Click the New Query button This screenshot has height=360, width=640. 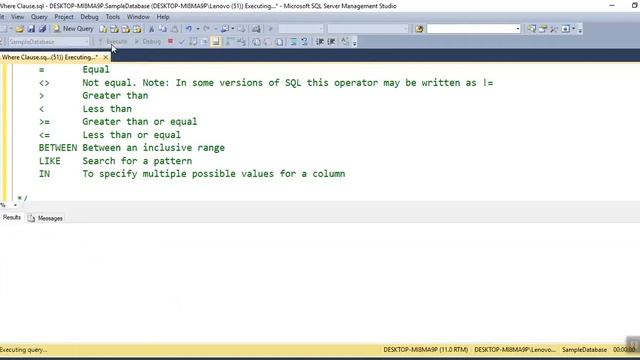click(x=73, y=29)
